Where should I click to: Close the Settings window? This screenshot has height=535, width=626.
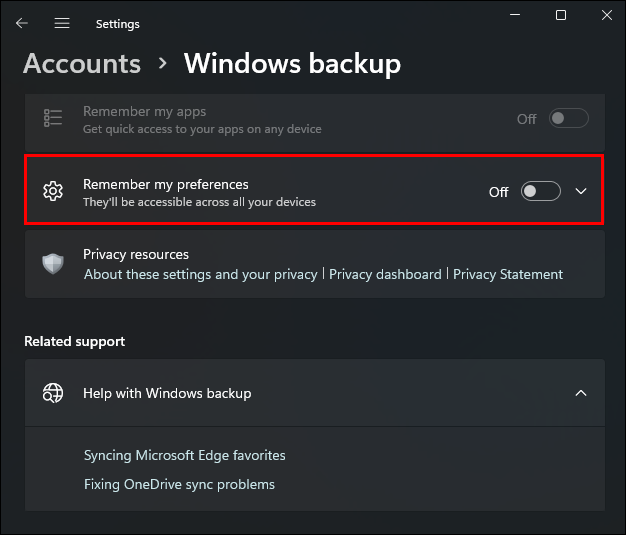[x=607, y=15]
